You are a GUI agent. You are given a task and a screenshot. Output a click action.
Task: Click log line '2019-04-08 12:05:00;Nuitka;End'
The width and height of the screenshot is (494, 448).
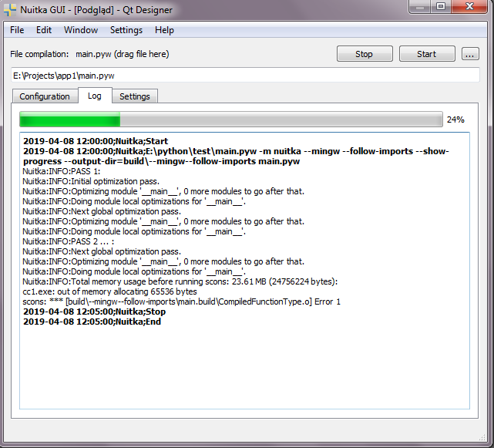[92, 322]
